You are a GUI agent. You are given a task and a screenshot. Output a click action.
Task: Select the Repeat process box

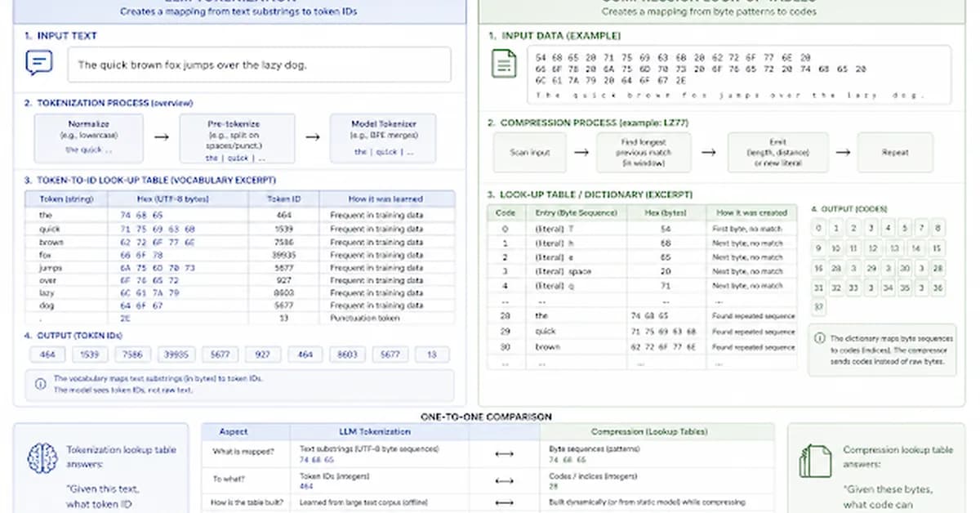click(894, 152)
